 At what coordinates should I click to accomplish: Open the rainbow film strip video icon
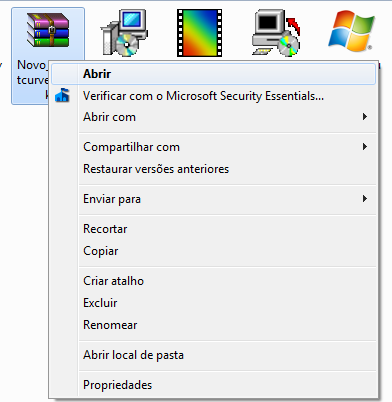(x=200, y=33)
